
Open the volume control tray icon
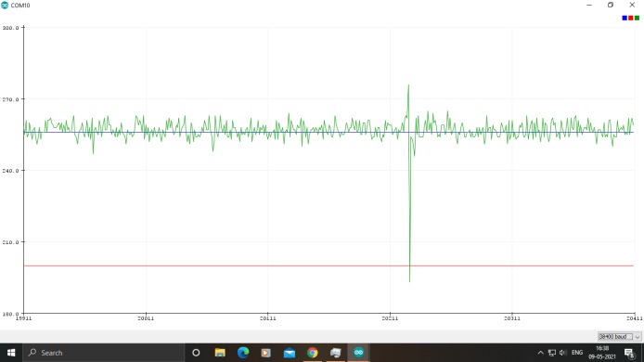[x=563, y=353]
